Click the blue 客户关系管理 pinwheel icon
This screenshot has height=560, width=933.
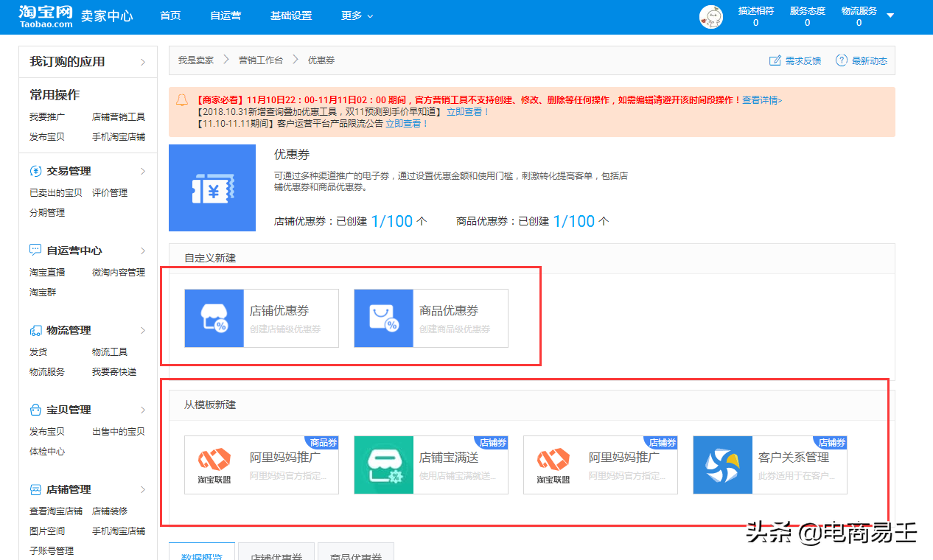[722, 465]
